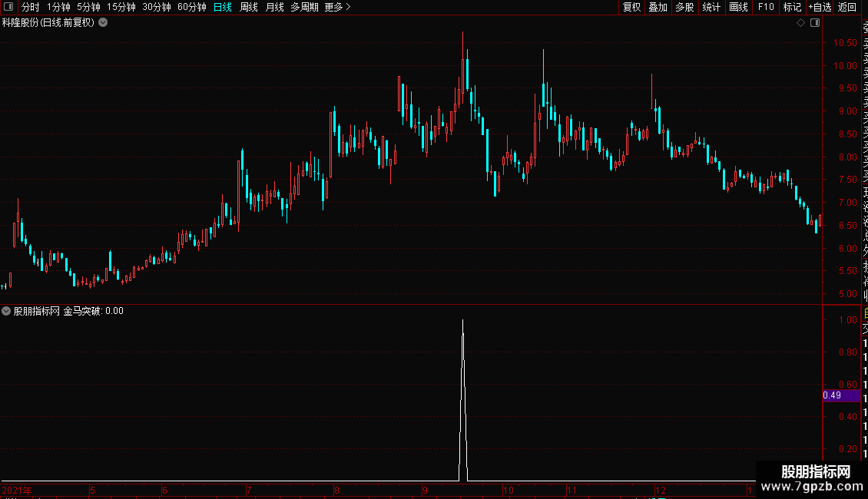Click month 5 marker on the time axis
Screen dimensions: 868x499
tap(92, 490)
